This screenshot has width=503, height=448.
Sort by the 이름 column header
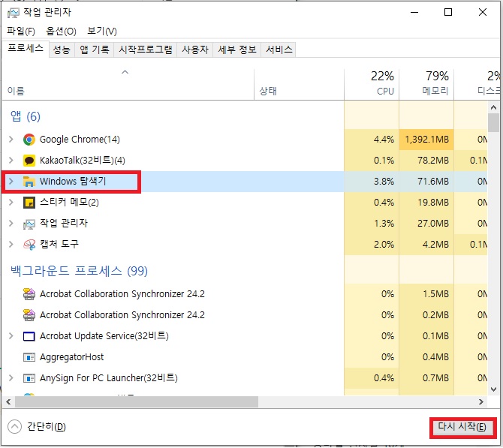(128, 85)
